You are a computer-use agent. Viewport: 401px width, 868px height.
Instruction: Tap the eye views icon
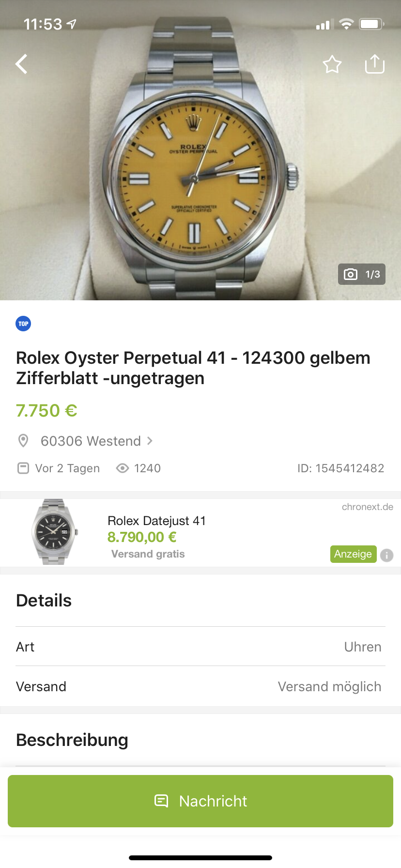123,468
